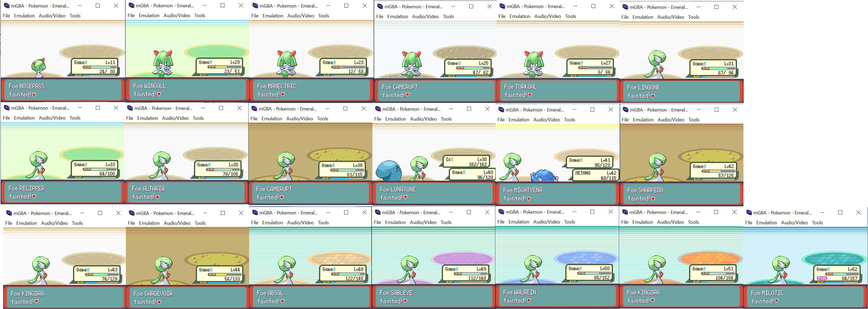Click the blue Pokemon sprite in LUNATONE window

click(389, 171)
